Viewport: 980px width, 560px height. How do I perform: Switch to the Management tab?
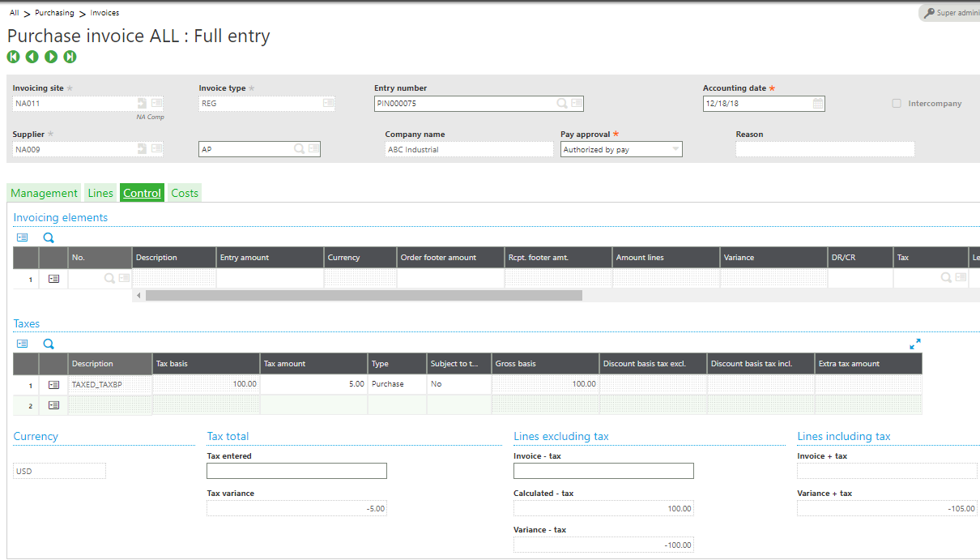click(44, 192)
